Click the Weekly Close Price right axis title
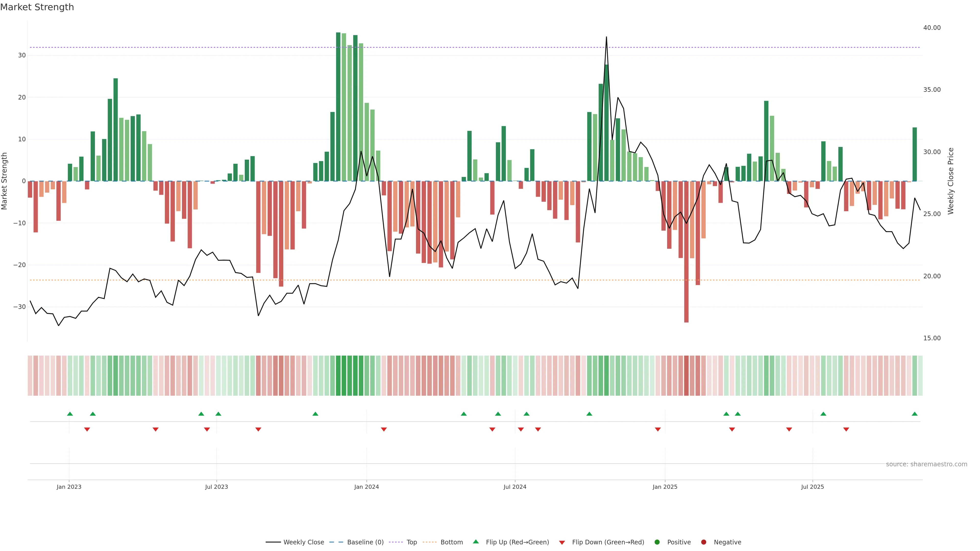This screenshot has width=980, height=551. coord(951,181)
